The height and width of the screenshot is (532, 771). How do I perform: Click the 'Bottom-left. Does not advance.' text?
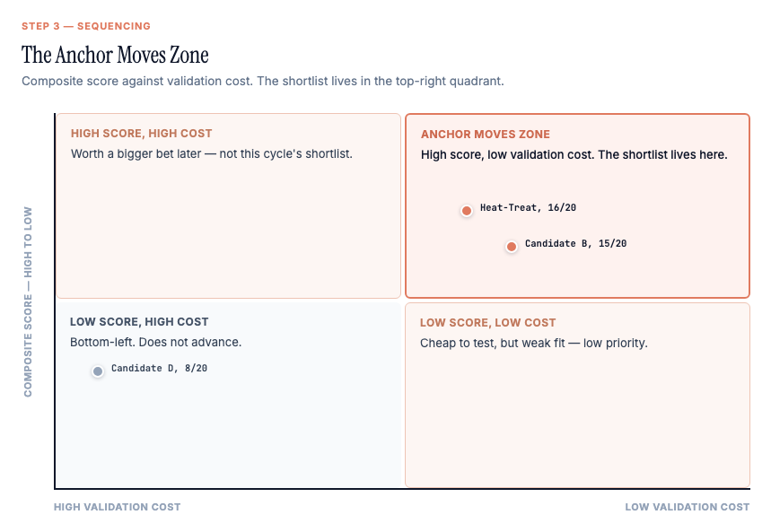(x=156, y=342)
